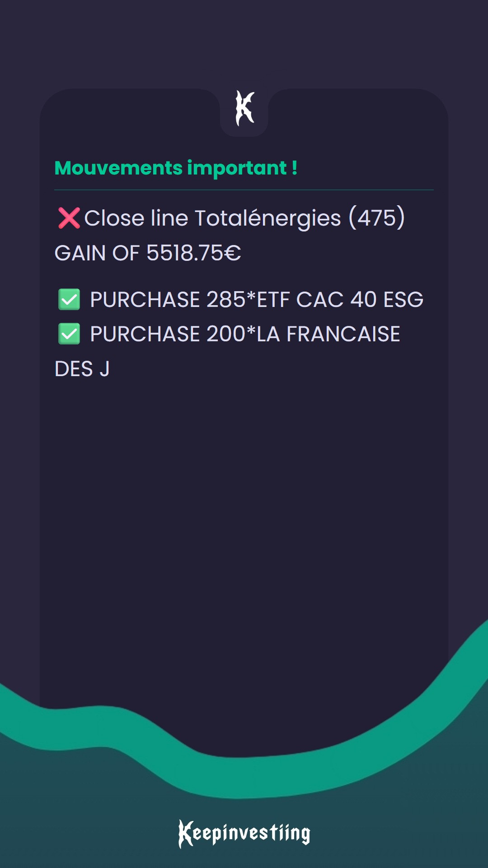488x868 pixels.
Task: Click the 'DES J' text line
Action: click(x=82, y=369)
